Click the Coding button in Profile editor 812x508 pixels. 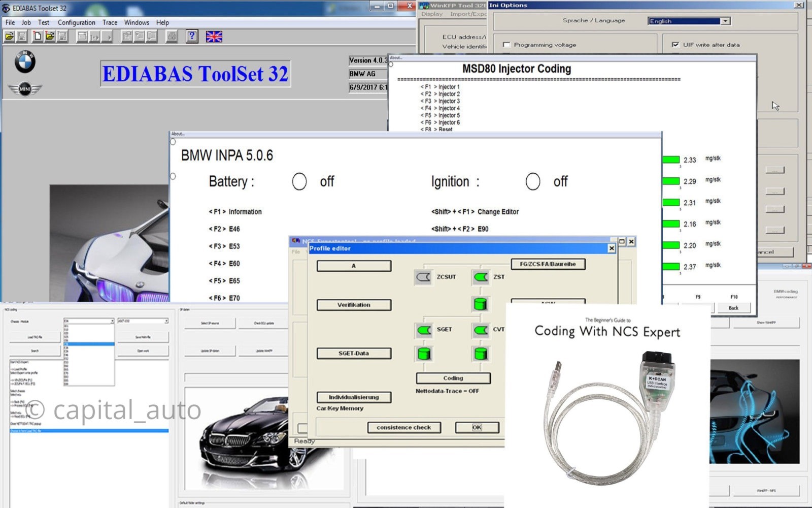pos(453,378)
